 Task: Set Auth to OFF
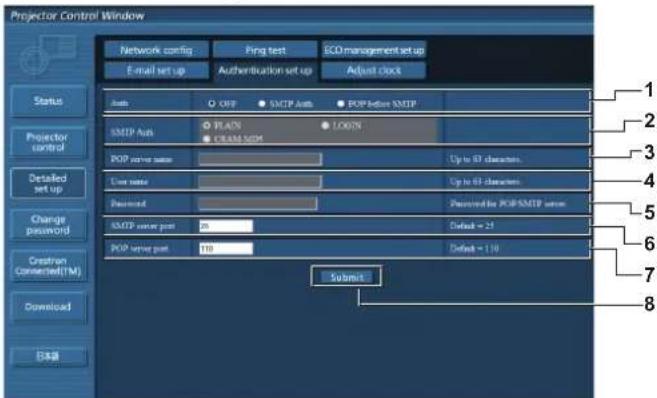pos(212,103)
